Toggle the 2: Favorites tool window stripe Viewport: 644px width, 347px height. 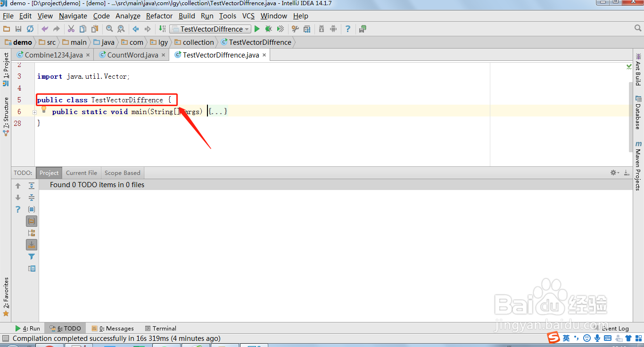click(x=6, y=297)
